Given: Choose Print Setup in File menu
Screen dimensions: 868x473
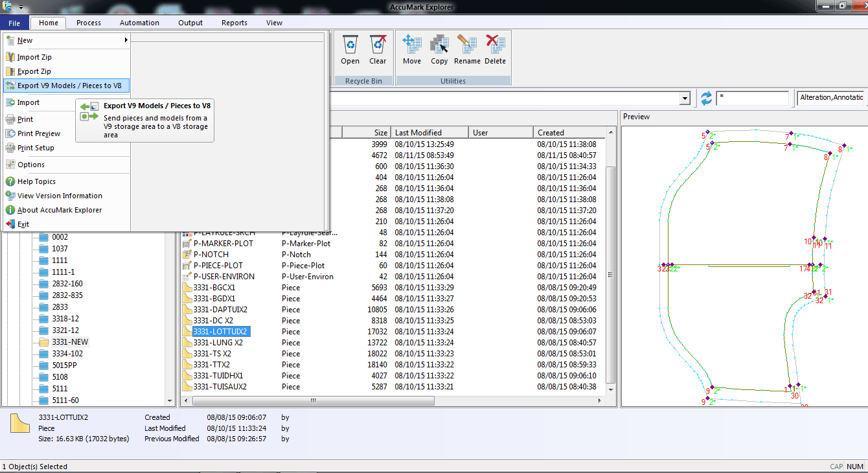Looking at the screenshot, I should (x=67, y=148).
